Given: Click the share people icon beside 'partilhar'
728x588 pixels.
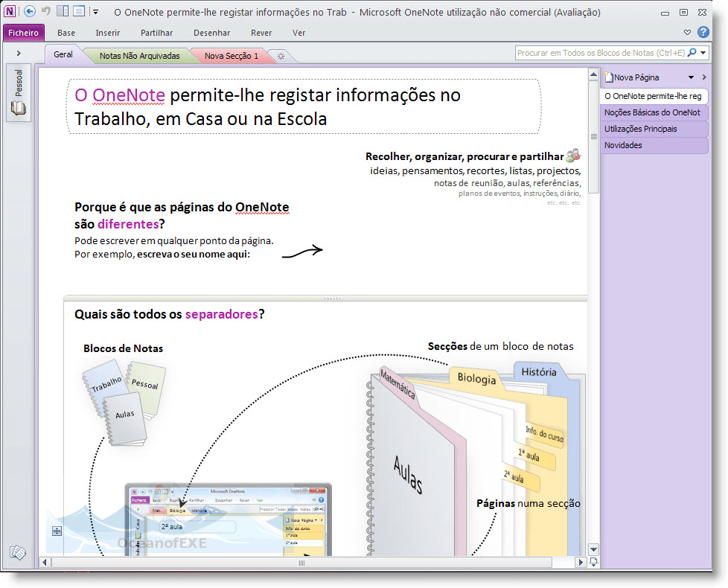Looking at the screenshot, I should tap(574, 155).
